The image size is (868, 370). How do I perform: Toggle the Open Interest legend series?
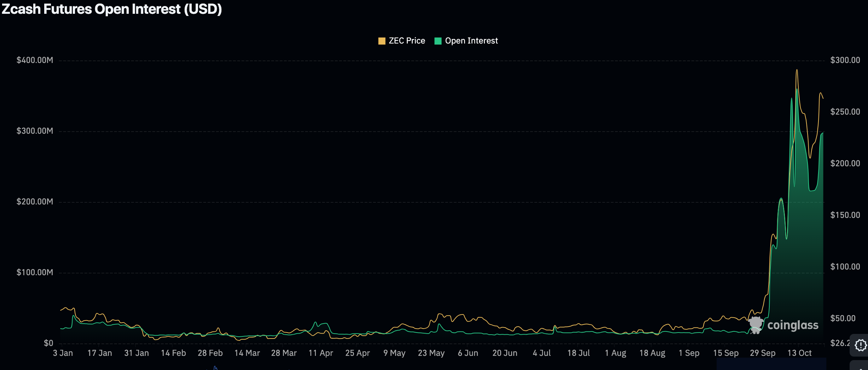[471, 41]
